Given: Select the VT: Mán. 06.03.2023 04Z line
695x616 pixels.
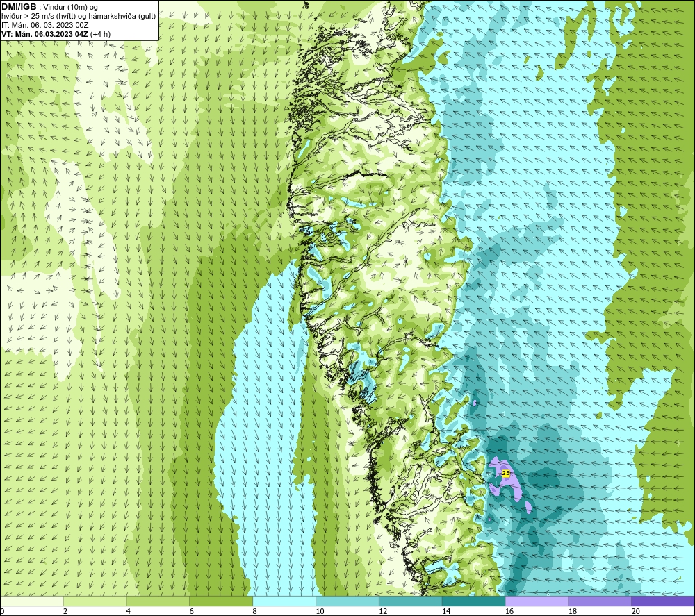Looking at the screenshot, I should (56, 34).
